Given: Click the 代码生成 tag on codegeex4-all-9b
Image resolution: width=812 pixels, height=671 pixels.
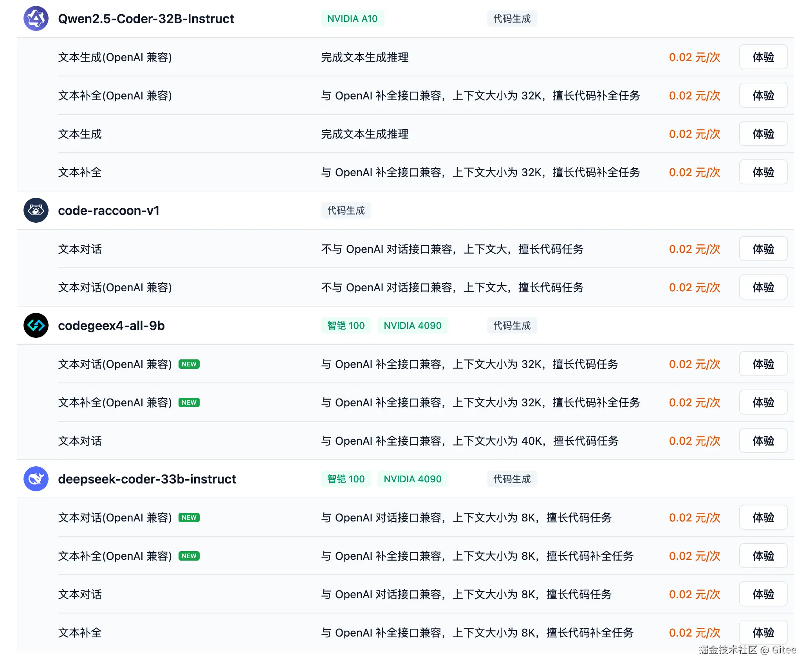Looking at the screenshot, I should point(511,325).
